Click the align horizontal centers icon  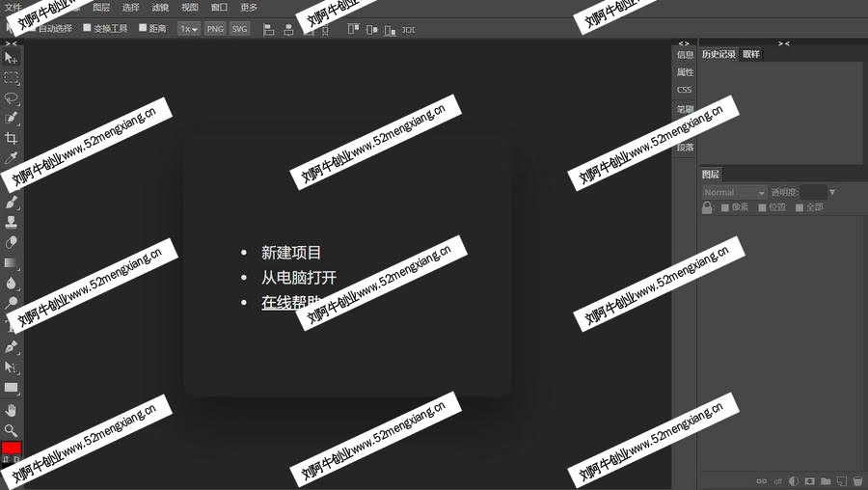288,29
